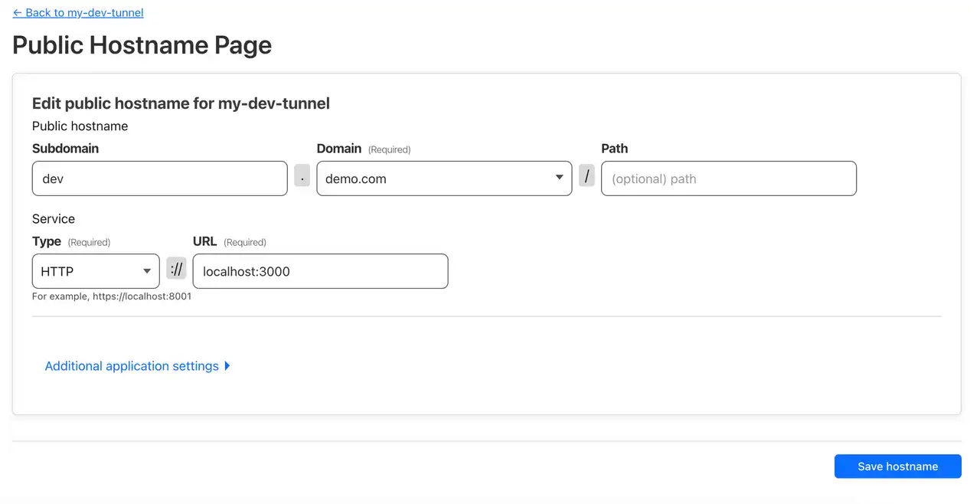Click the dropdown caret inside Domain field

tap(558, 178)
